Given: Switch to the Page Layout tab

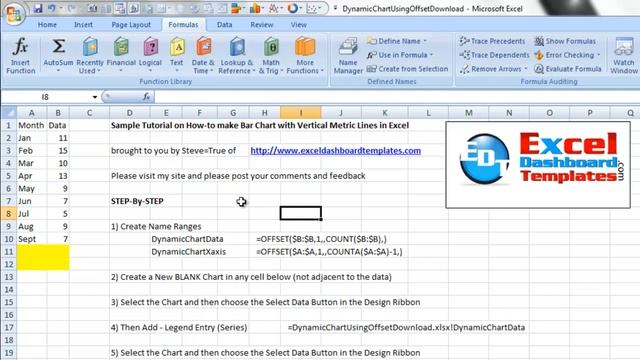Looking at the screenshot, I should pos(131,25).
